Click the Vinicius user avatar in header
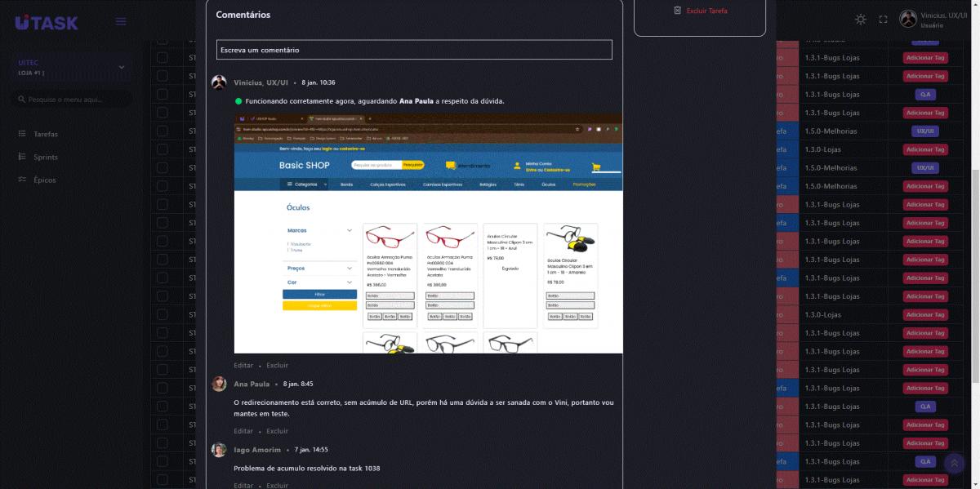 pyautogui.click(x=908, y=19)
